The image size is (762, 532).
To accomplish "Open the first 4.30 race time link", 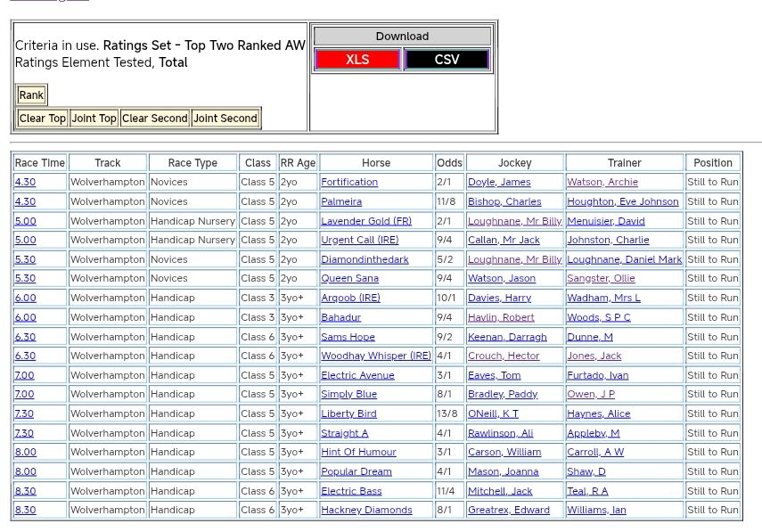I will [x=25, y=182].
